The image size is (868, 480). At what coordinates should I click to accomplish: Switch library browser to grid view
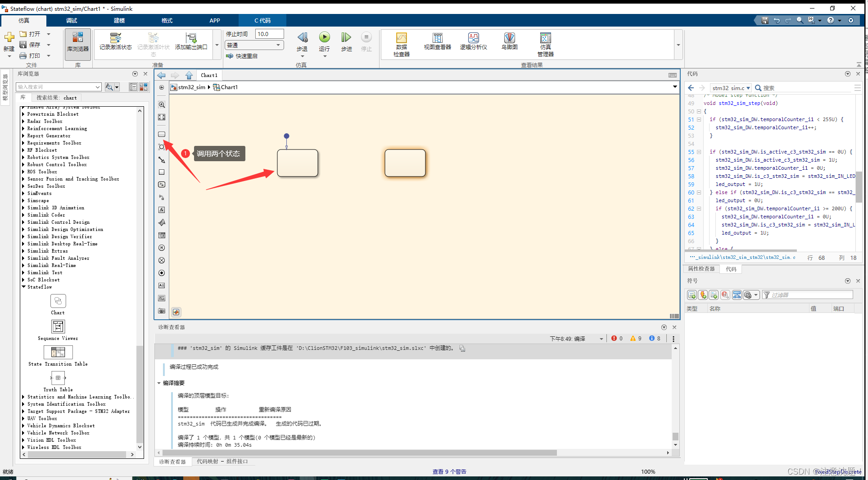point(144,87)
